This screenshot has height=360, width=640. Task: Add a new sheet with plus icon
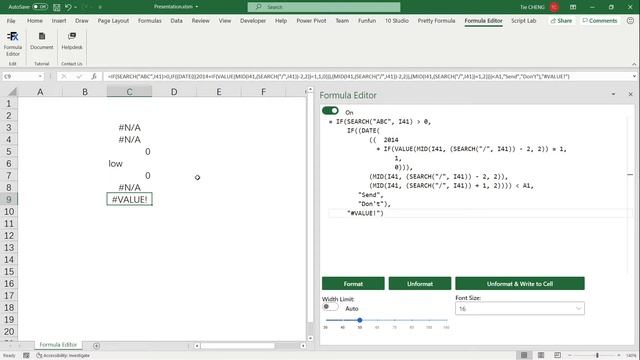click(x=96, y=346)
